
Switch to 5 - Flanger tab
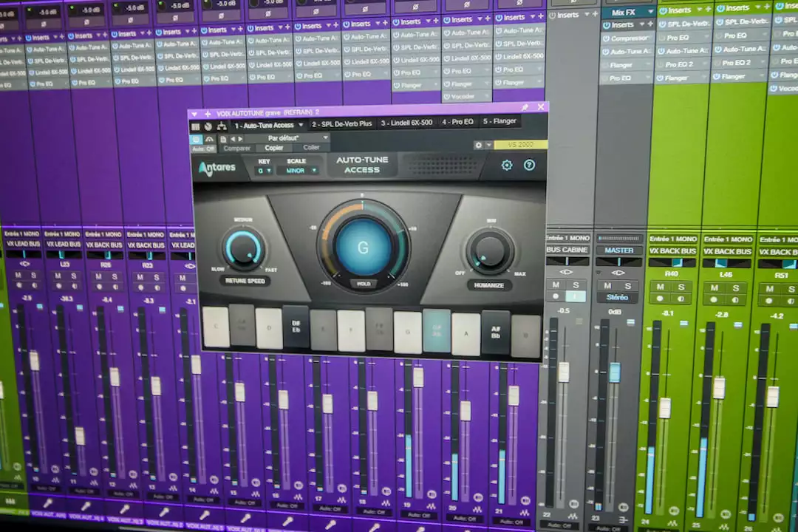pyautogui.click(x=499, y=121)
